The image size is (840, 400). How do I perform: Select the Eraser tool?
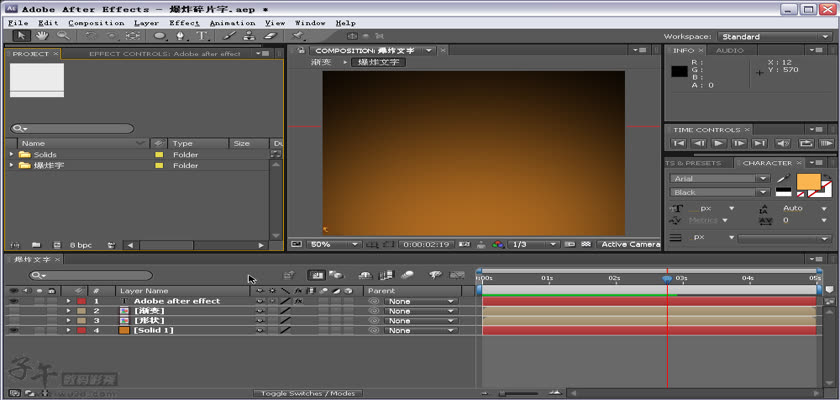[271, 36]
